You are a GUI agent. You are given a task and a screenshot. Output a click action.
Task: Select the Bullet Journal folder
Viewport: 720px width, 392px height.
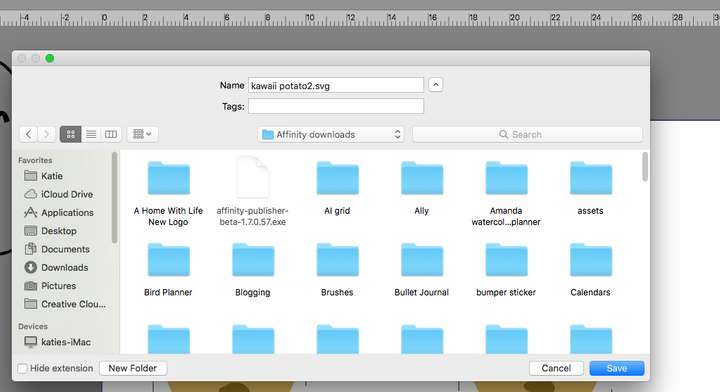click(x=422, y=269)
